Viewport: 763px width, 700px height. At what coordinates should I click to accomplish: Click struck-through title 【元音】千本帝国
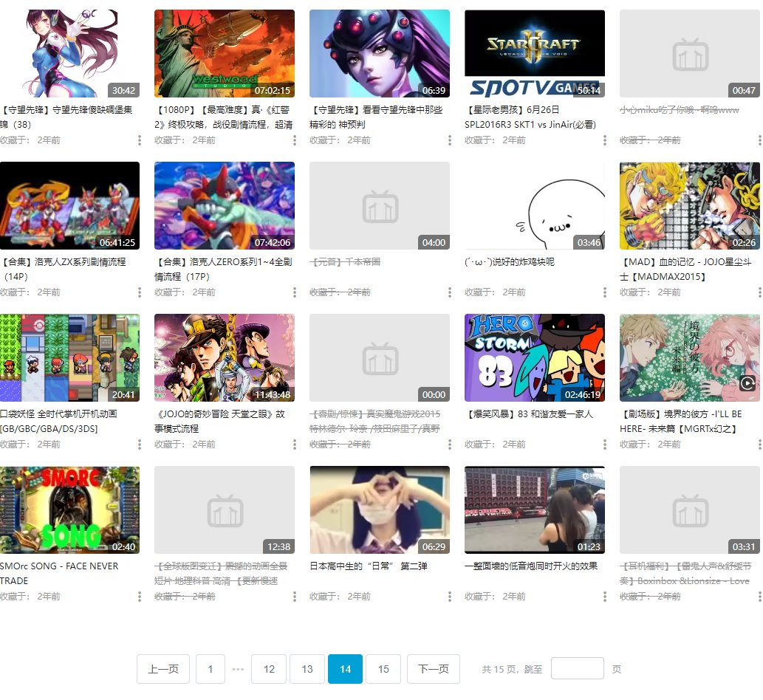[345, 261]
